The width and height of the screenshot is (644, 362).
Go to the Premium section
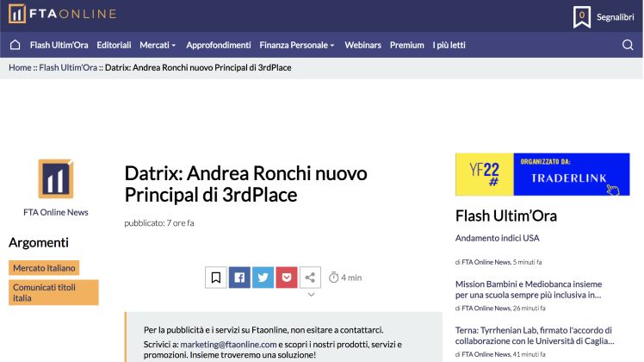(407, 45)
